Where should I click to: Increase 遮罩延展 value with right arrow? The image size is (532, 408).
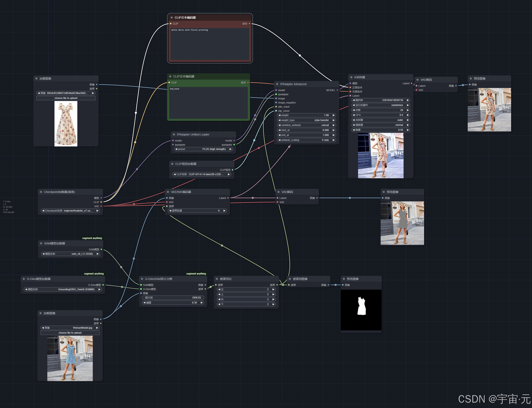224,211
